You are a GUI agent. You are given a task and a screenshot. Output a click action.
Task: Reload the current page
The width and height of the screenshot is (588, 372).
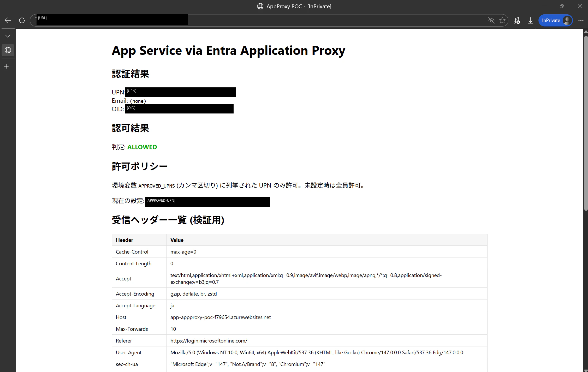point(22,20)
